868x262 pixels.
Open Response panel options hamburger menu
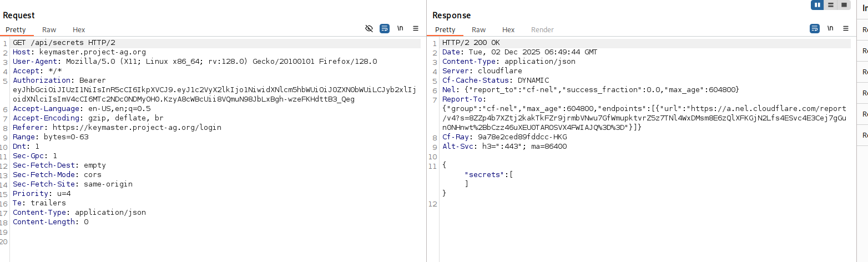[846, 28]
